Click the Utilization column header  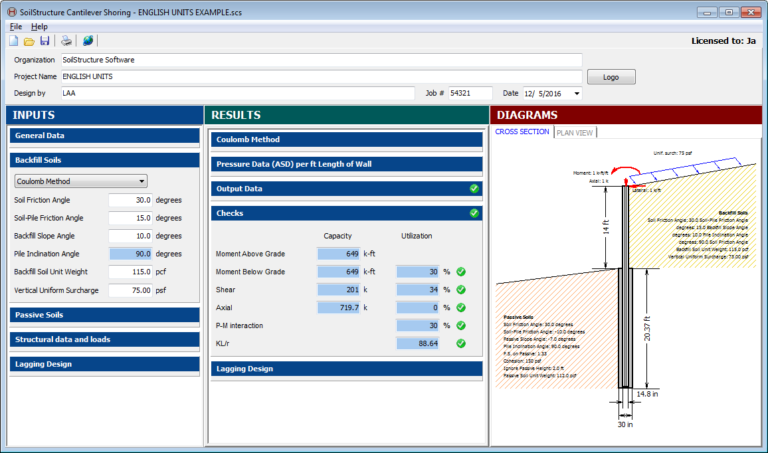[416, 236]
